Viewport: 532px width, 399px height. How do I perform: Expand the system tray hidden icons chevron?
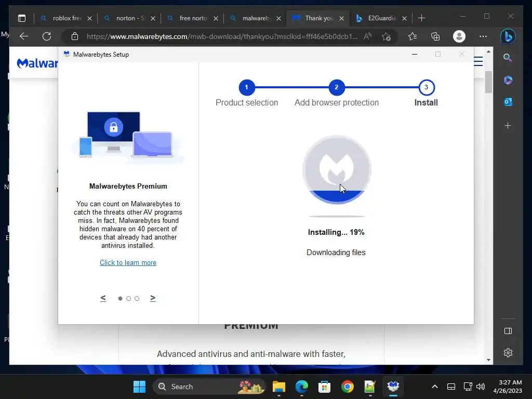point(435,387)
